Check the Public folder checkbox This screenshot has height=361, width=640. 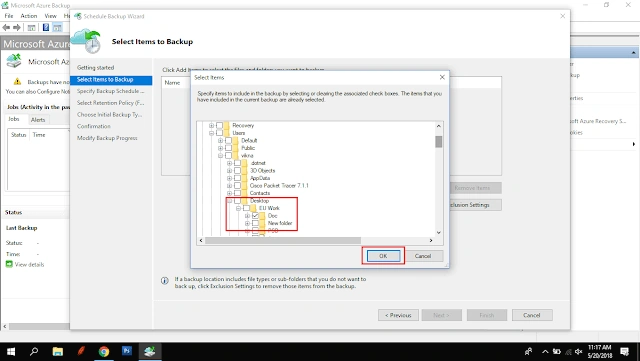tap(229, 148)
